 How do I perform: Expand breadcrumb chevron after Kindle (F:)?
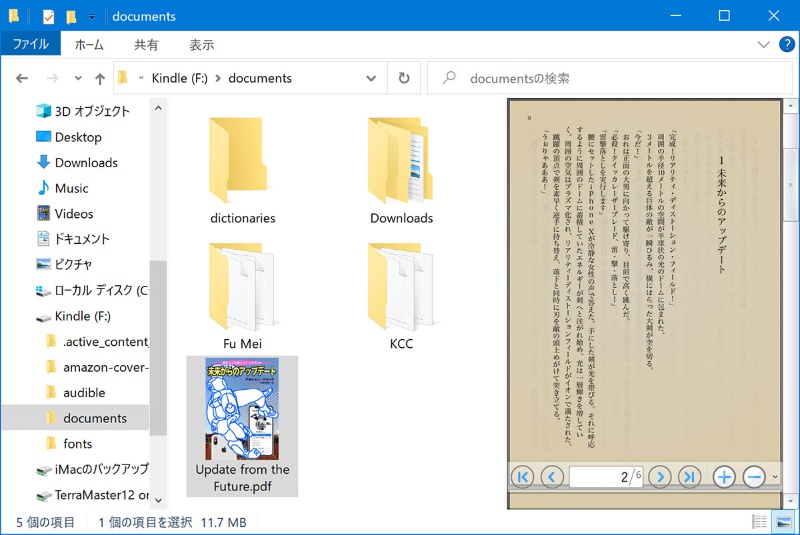pyautogui.click(x=218, y=78)
